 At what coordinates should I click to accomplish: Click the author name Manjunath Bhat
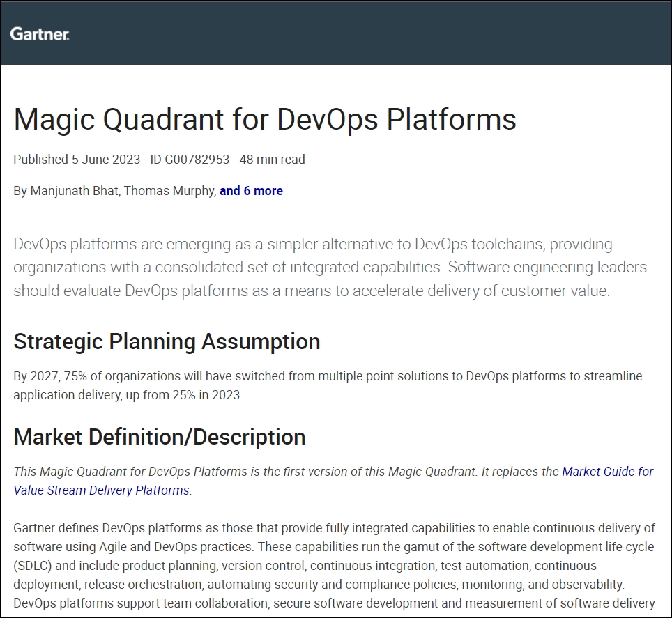click(74, 191)
